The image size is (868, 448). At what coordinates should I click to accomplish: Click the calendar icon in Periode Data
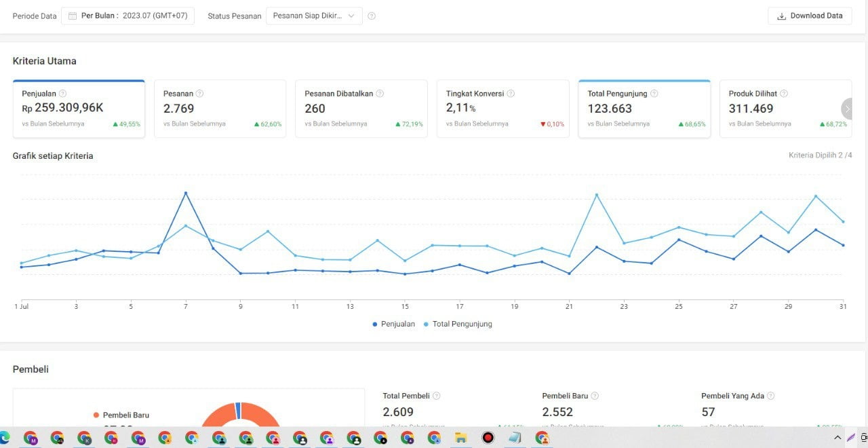[73, 16]
